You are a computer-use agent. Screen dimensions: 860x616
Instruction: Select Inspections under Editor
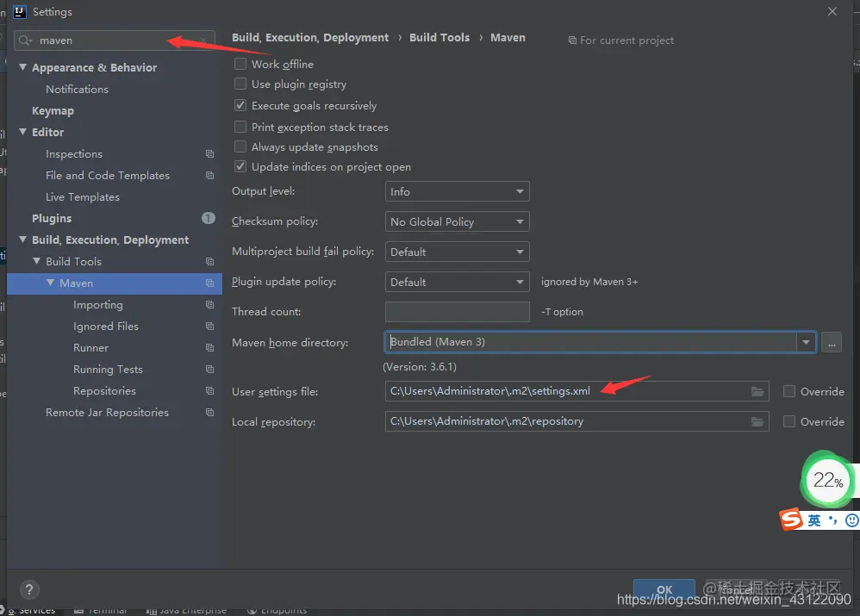pyautogui.click(x=74, y=154)
